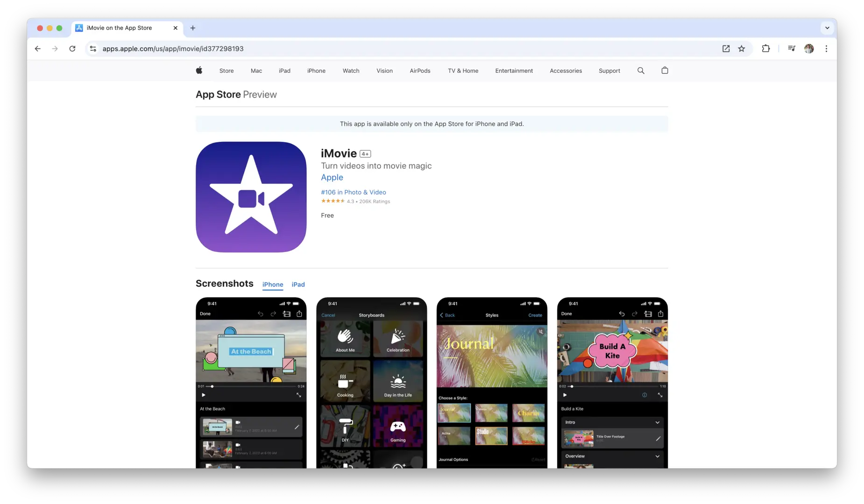864x504 pixels.
Task: Click the large iMovie app icon
Action: 251,197
